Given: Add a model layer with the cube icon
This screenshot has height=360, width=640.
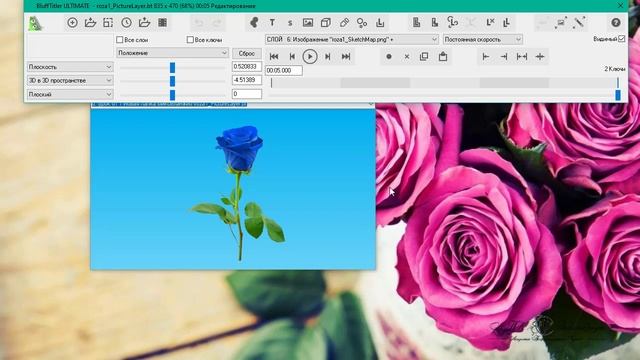Looking at the screenshot, I should pos(326,22).
